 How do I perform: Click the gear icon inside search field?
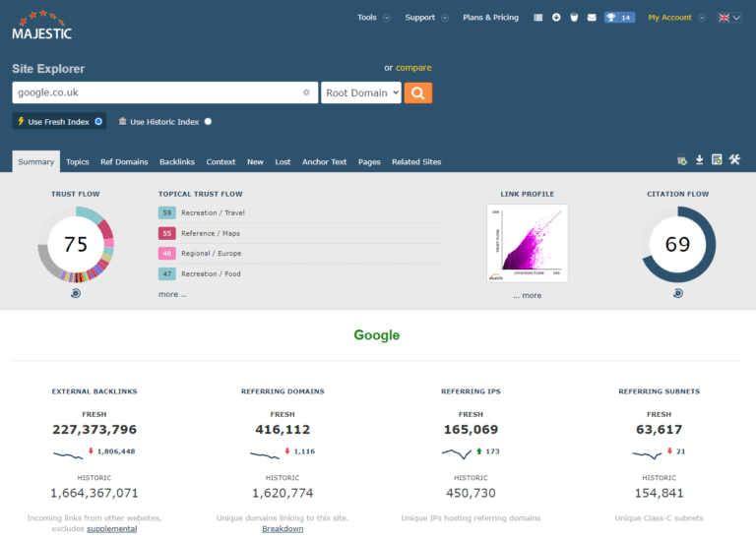(306, 92)
